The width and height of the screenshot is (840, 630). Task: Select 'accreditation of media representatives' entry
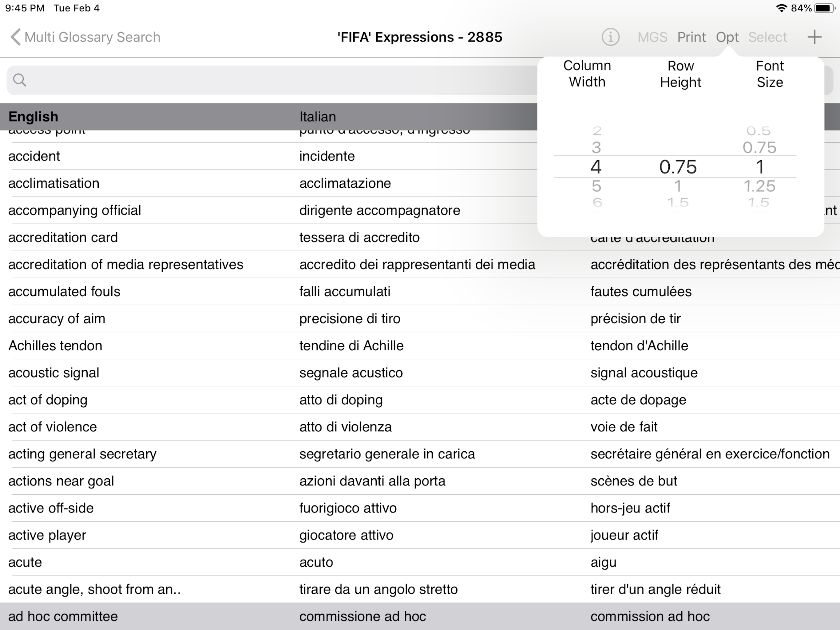[126, 265]
